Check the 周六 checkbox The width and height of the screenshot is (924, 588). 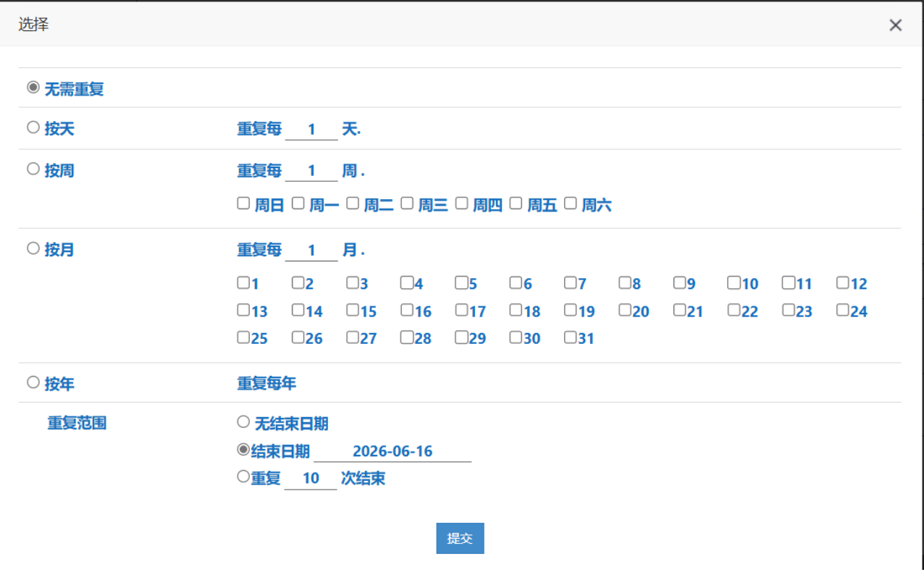point(570,203)
